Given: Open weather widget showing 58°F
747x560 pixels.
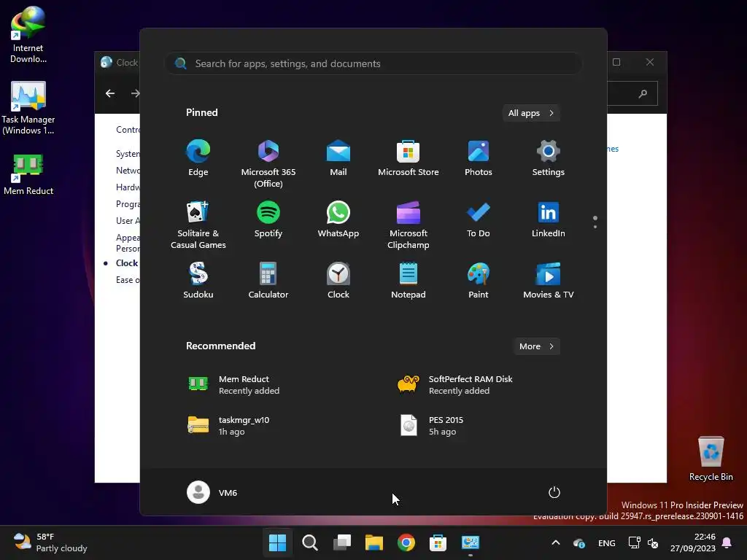Looking at the screenshot, I should point(50,542).
